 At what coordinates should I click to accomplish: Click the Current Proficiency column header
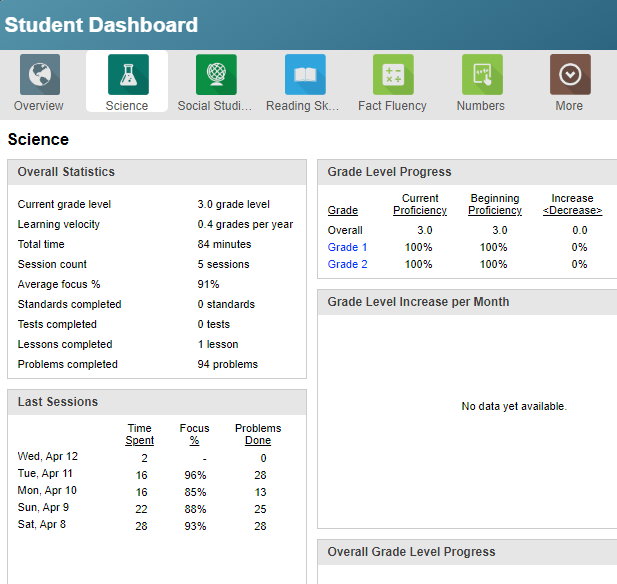(420, 205)
